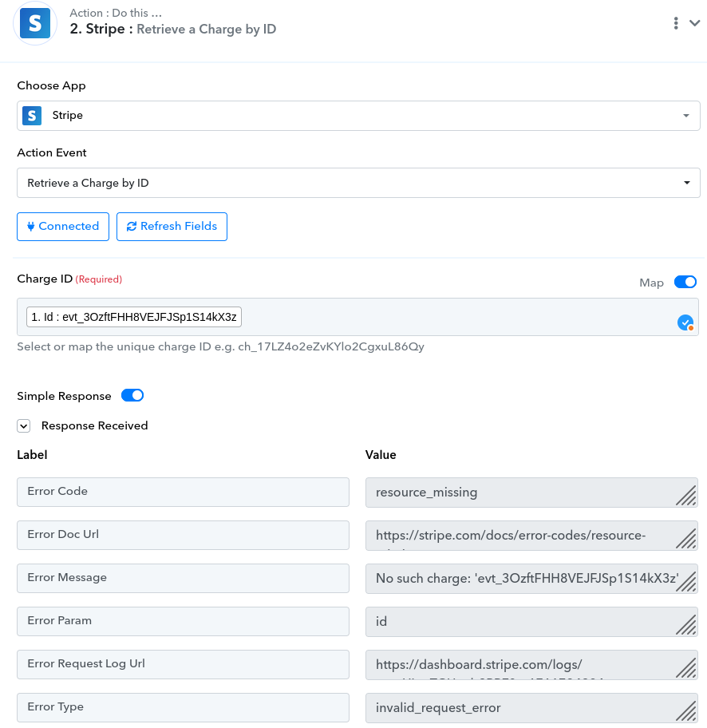
Task: Click the Connected button
Action: click(63, 227)
